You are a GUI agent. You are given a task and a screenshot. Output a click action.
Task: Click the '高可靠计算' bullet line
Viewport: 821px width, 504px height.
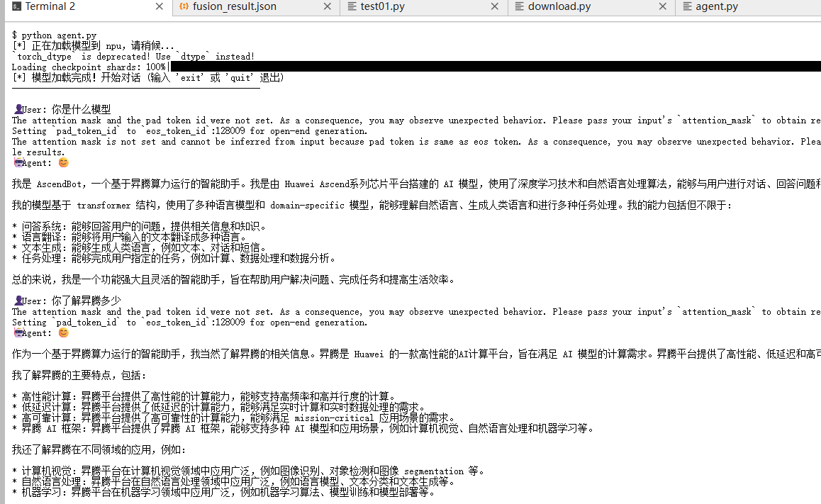(x=234, y=418)
